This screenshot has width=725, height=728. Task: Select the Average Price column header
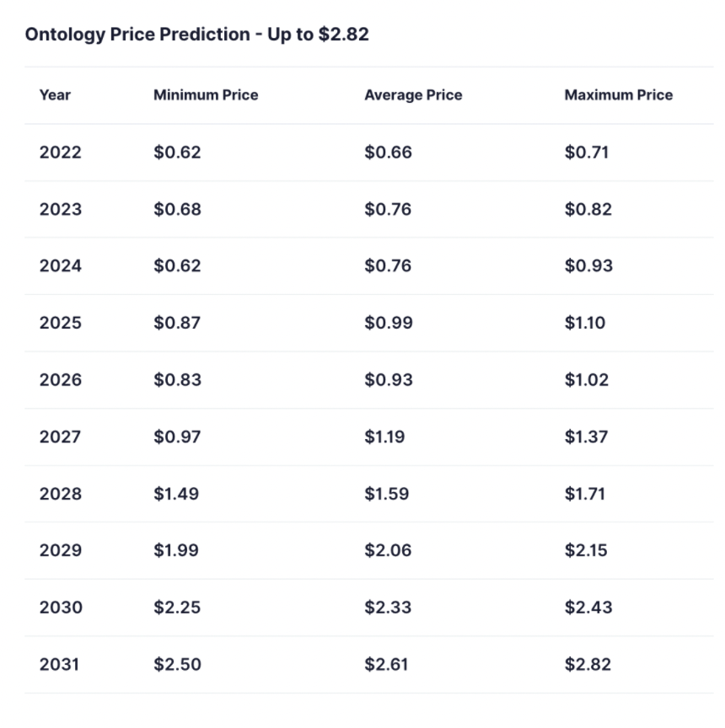(x=413, y=95)
